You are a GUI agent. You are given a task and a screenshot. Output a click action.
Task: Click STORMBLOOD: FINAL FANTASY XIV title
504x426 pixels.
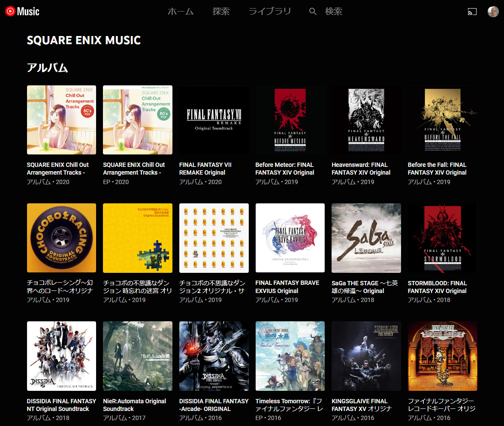(x=438, y=287)
